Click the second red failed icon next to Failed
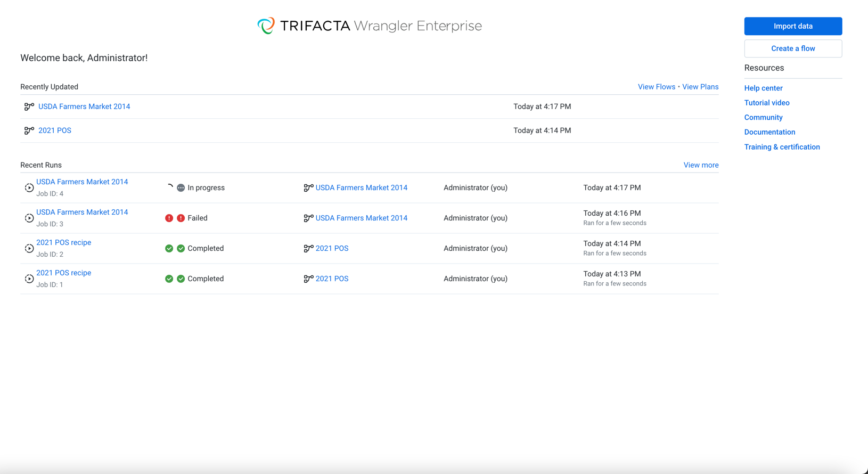This screenshot has height=474, width=868. tap(181, 218)
